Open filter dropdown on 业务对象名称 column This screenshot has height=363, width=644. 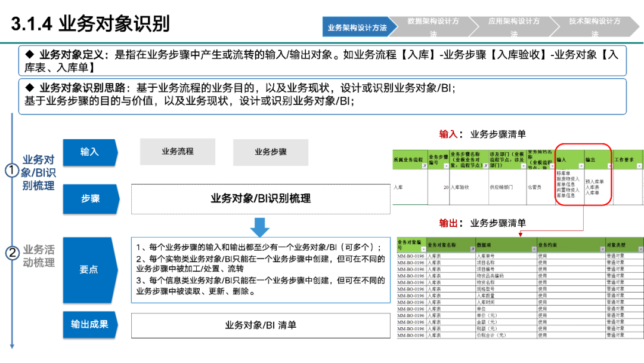472,249
